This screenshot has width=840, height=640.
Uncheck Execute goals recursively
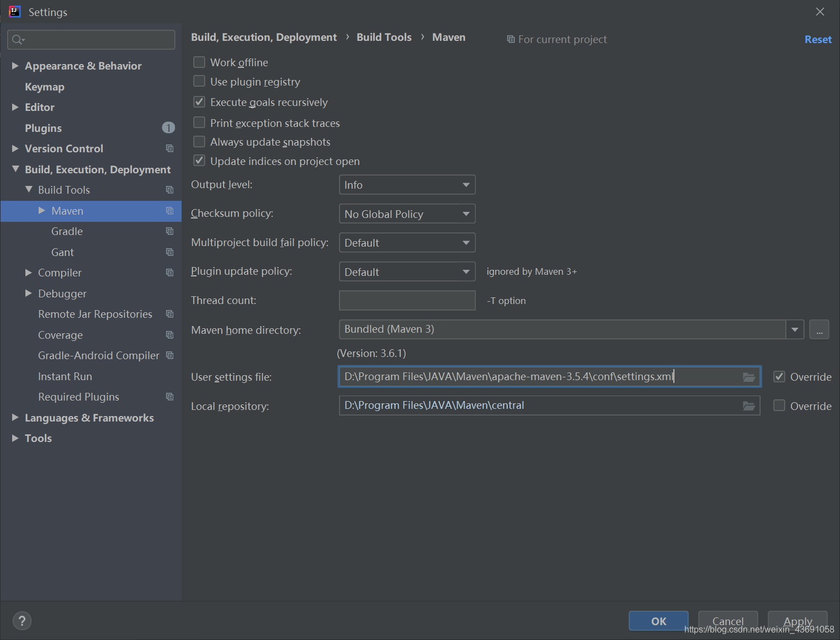(x=199, y=102)
